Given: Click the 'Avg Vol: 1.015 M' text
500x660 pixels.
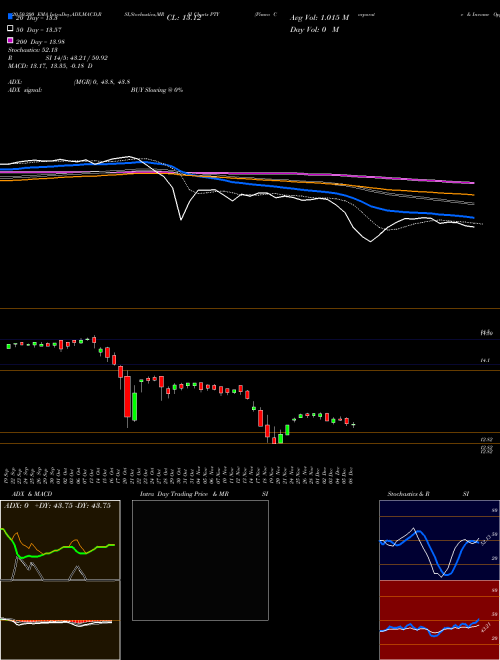Looking at the screenshot, I should pos(319,18).
